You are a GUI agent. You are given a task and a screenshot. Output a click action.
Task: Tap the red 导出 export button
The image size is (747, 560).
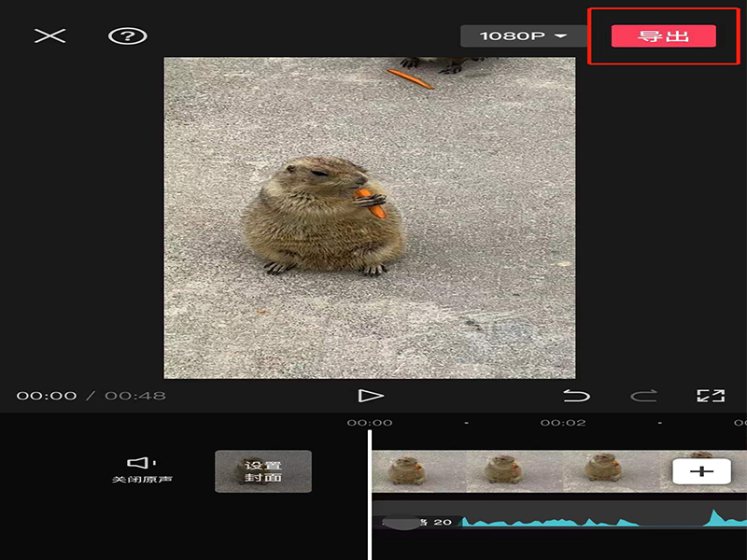tap(663, 36)
